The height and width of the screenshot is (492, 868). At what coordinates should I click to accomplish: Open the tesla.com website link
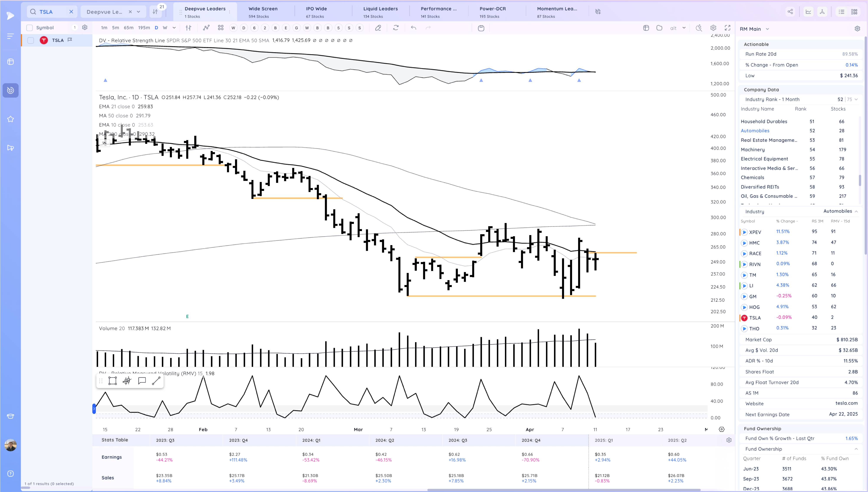click(x=846, y=403)
